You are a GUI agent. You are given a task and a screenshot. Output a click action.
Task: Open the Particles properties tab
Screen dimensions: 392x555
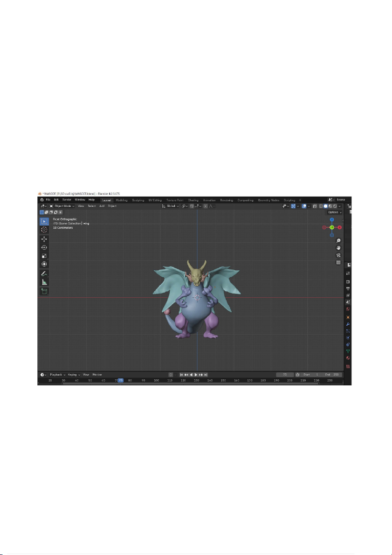pos(348,331)
